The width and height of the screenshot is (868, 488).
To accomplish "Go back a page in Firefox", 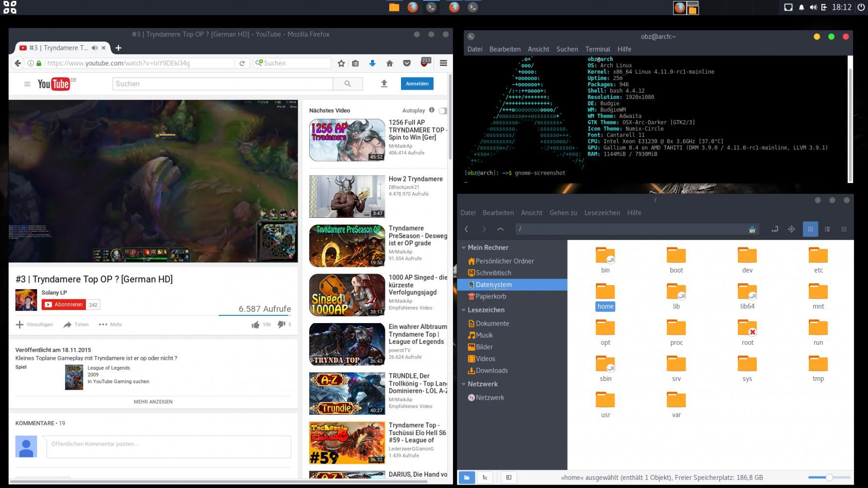I will [18, 63].
